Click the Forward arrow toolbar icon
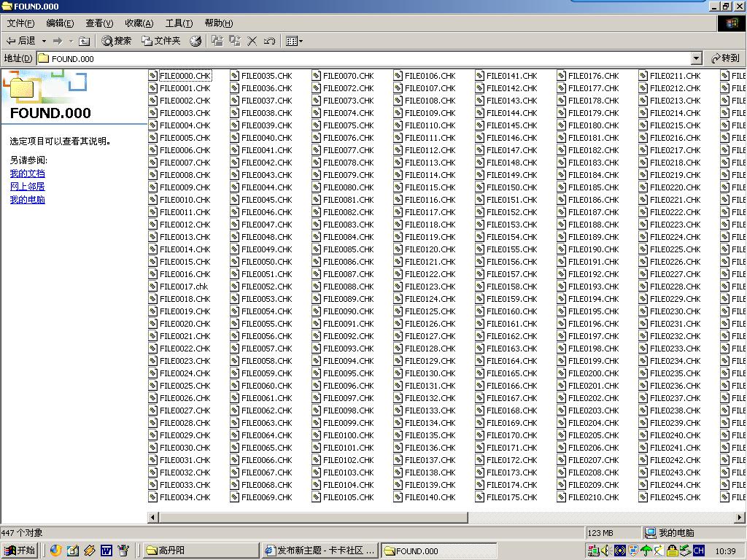Image resolution: width=747 pixels, height=560 pixels. (58, 41)
